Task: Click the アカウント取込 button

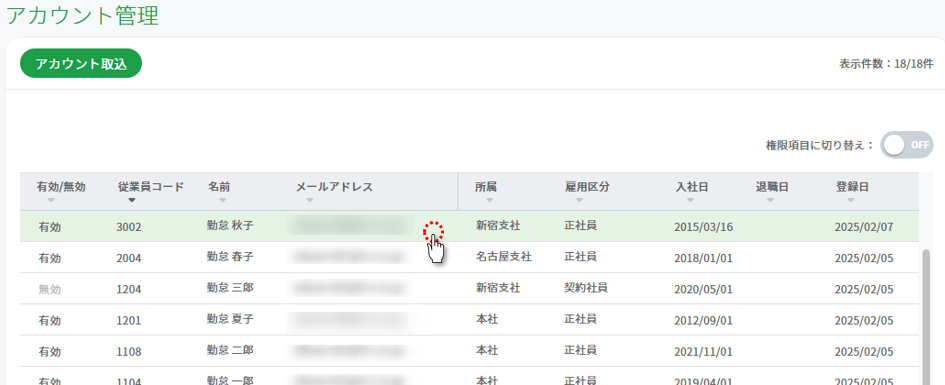Action: (x=81, y=64)
